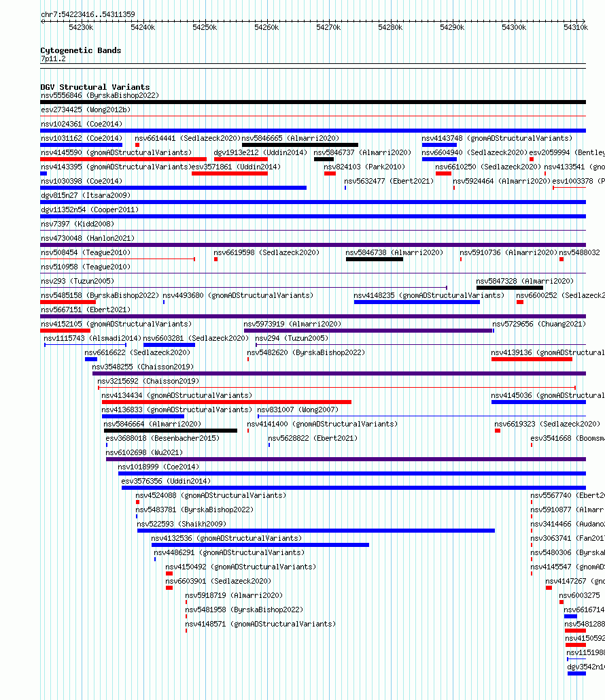Open esv3576356 (Uddin2014) variant
Viewport: 605px width, 700px height.
pos(166,481)
